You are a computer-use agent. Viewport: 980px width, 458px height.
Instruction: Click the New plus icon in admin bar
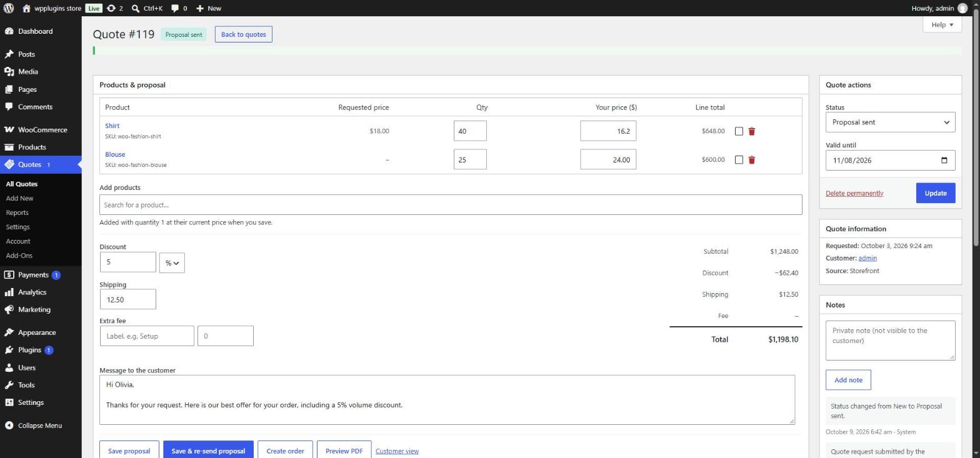[x=200, y=8]
